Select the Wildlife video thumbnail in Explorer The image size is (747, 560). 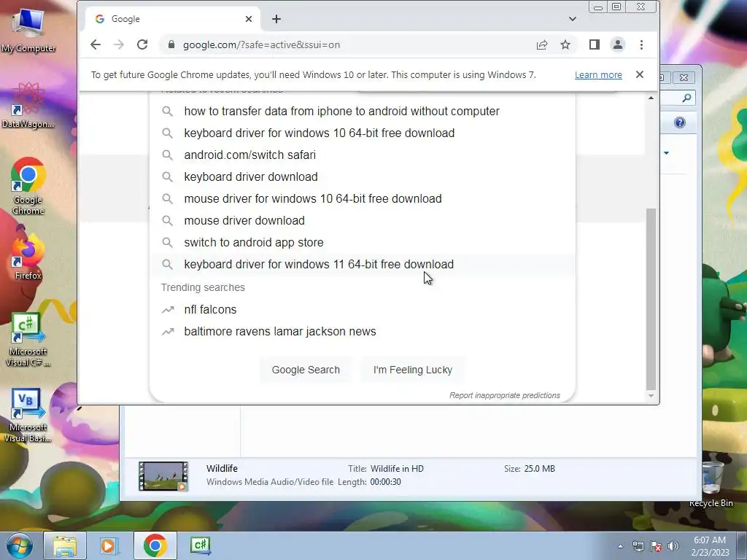pyautogui.click(x=163, y=475)
